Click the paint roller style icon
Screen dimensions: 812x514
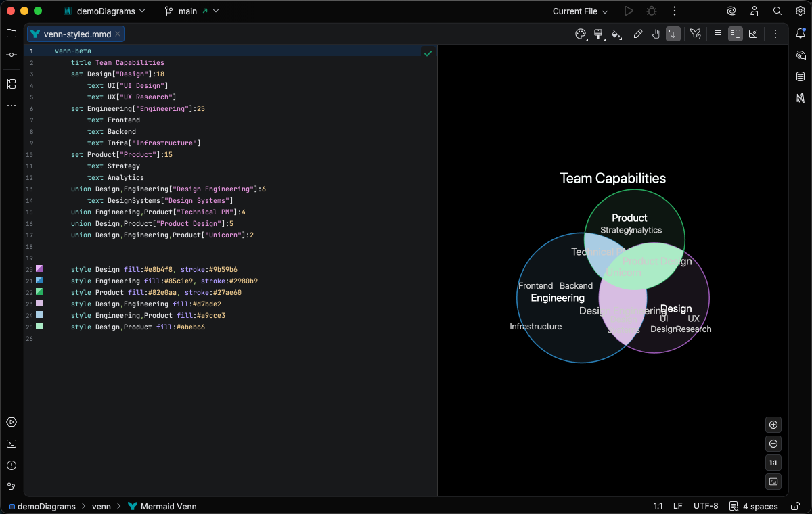tap(598, 34)
